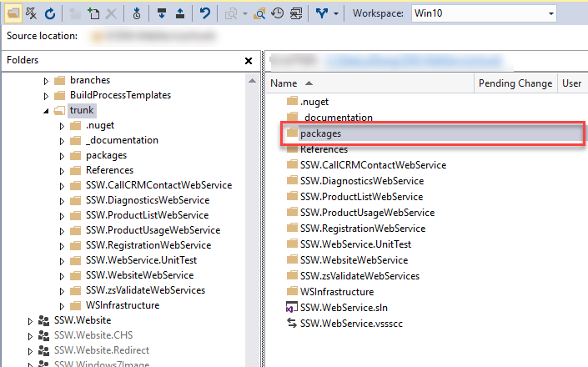Expand the branches folder in tree
The image size is (588, 367).
point(47,81)
